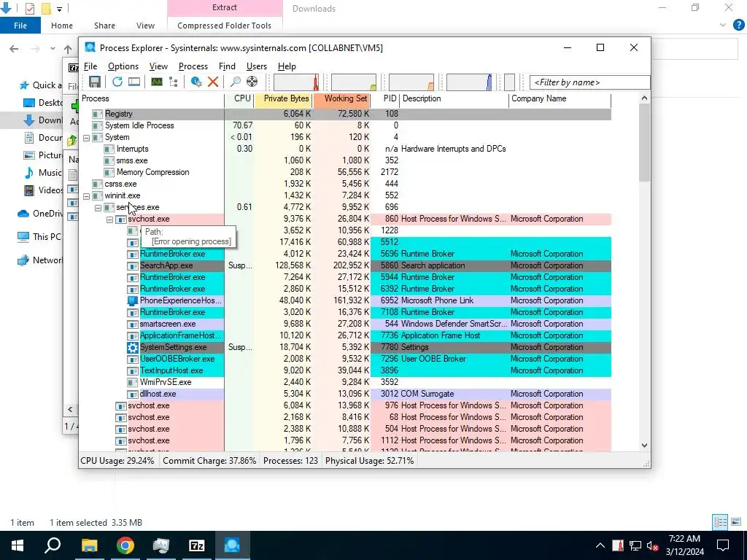Click the 7:22 AM clock in tray
Image resolution: width=747 pixels, height=560 pixels.
[684, 539]
